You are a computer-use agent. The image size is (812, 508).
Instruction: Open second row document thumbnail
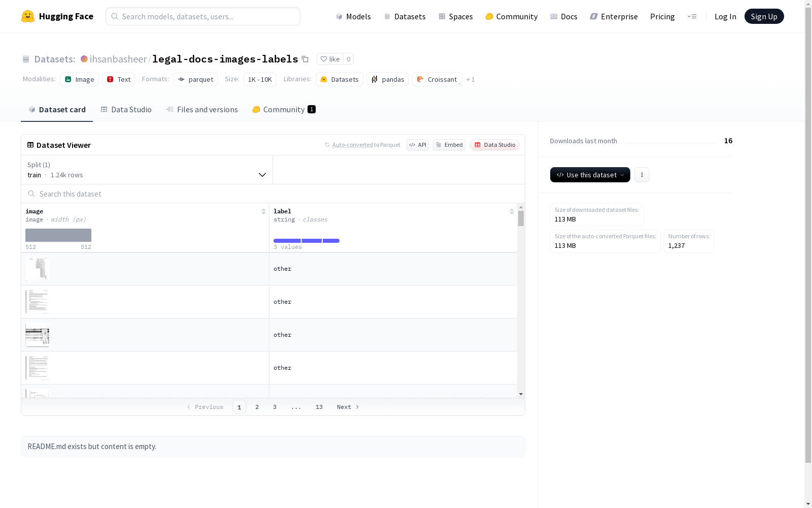click(x=38, y=302)
